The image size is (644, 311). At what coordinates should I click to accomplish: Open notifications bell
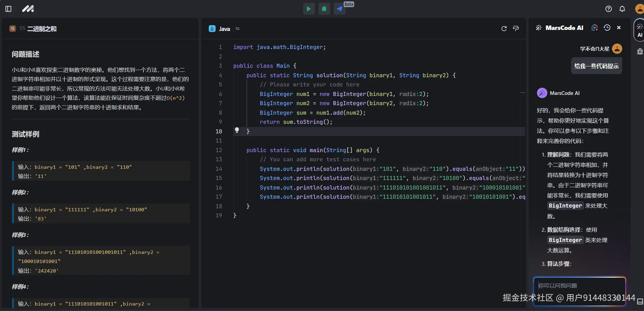(x=622, y=9)
